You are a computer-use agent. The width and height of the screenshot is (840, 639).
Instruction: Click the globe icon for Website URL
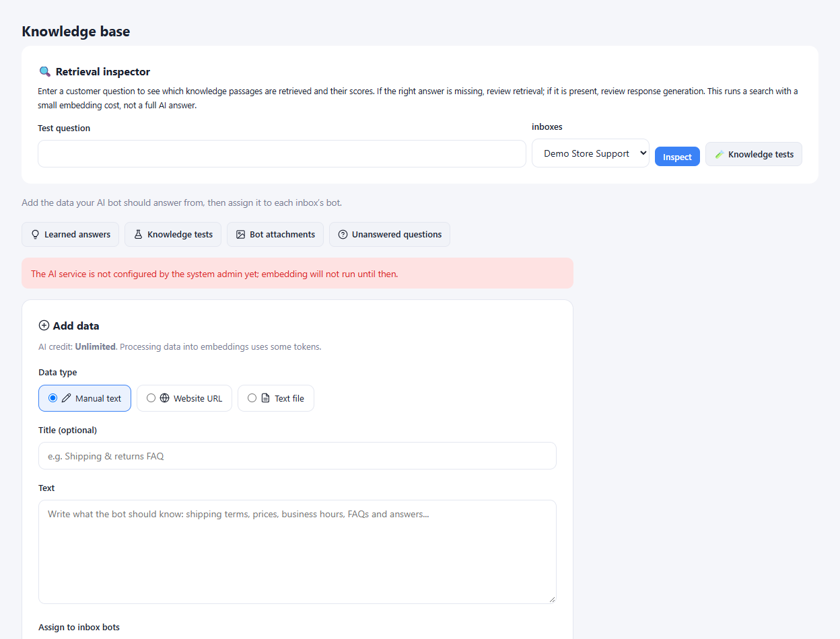164,398
